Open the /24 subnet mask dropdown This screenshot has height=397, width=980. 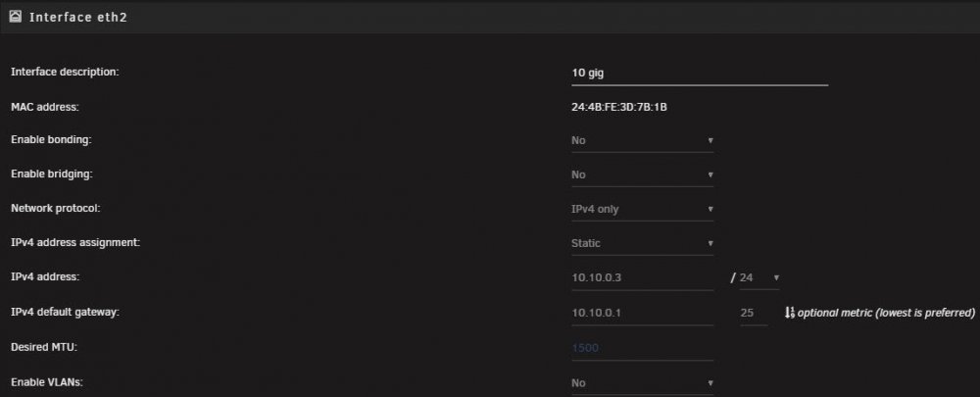759,277
